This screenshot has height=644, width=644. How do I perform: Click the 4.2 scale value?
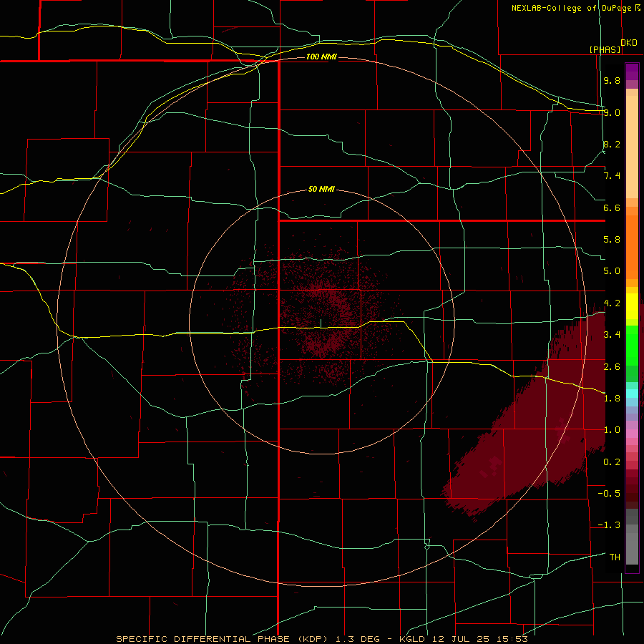(612, 303)
